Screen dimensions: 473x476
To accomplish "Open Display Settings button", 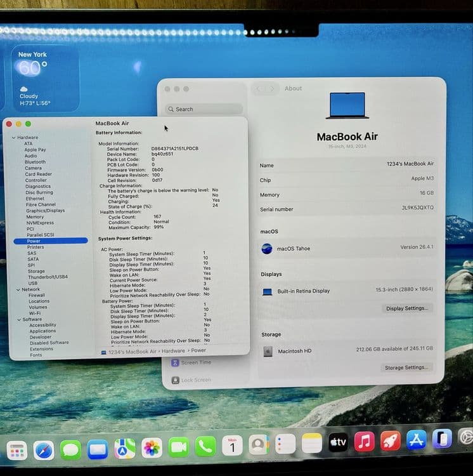I will click(x=407, y=308).
